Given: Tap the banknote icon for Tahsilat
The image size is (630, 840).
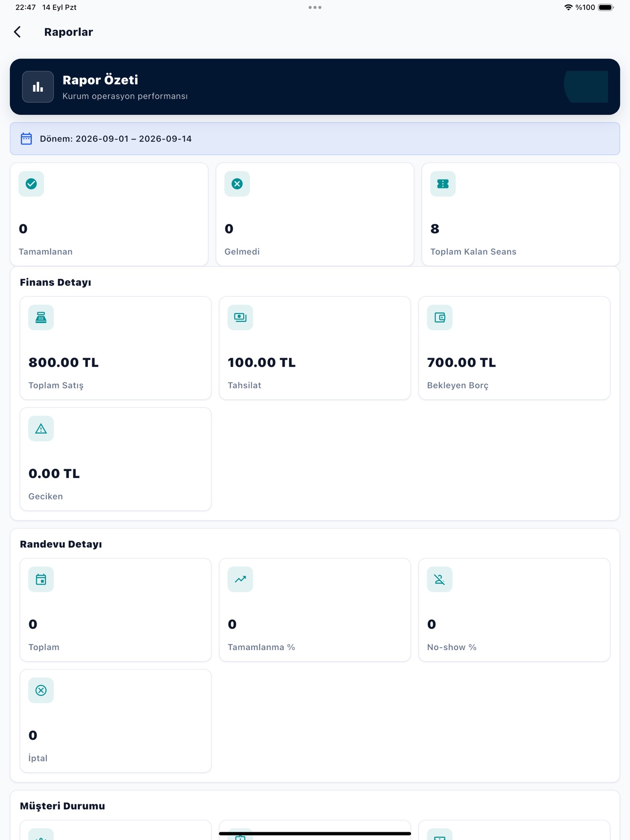Looking at the screenshot, I should coord(240,317).
